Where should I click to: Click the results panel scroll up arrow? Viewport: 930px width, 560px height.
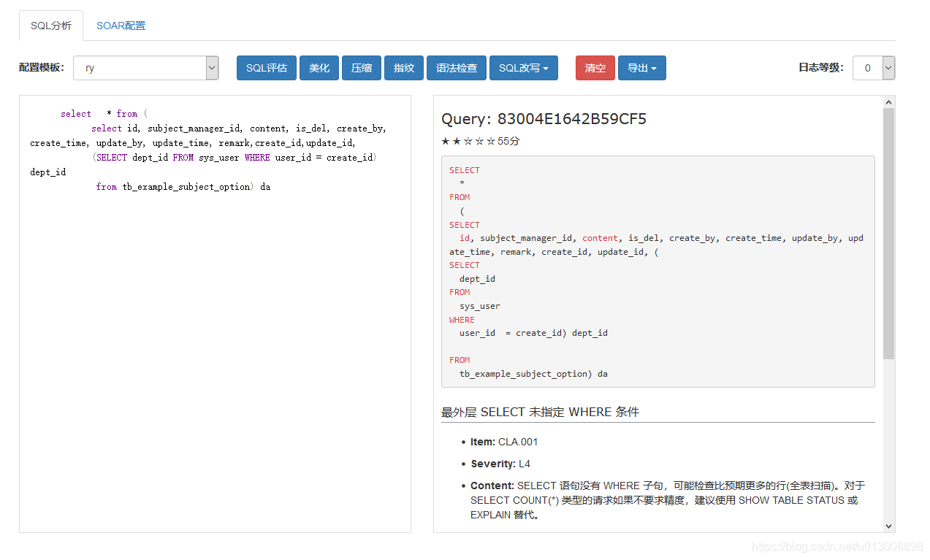pyautogui.click(x=888, y=102)
